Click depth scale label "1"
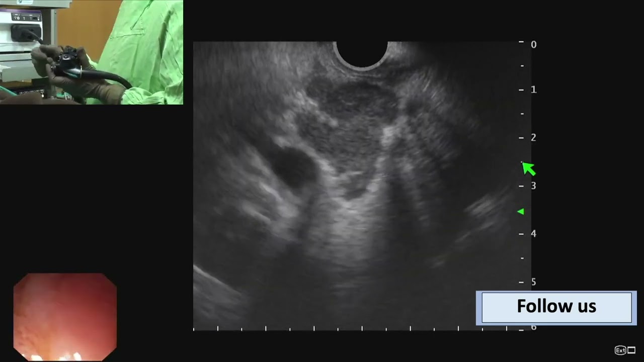 (x=534, y=90)
